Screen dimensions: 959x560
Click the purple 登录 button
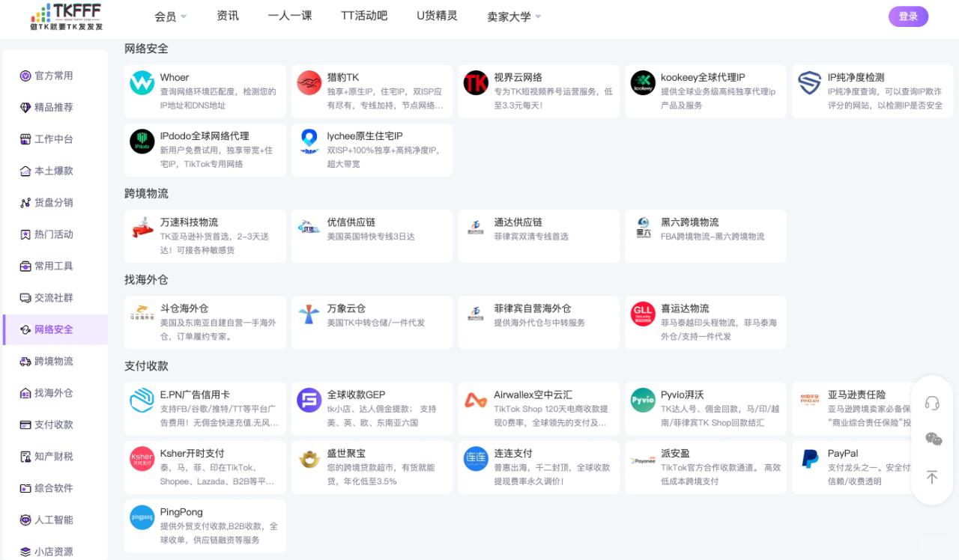tap(908, 16)
